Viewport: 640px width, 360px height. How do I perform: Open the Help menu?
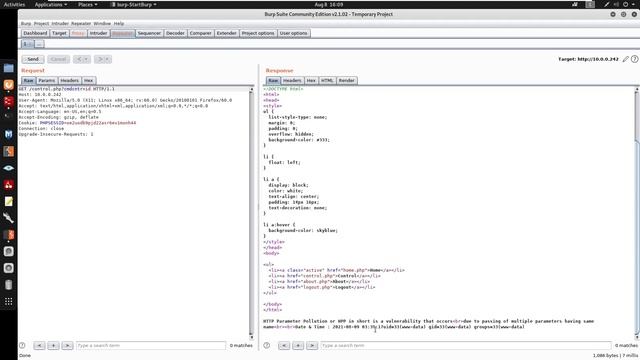(119, 24)
